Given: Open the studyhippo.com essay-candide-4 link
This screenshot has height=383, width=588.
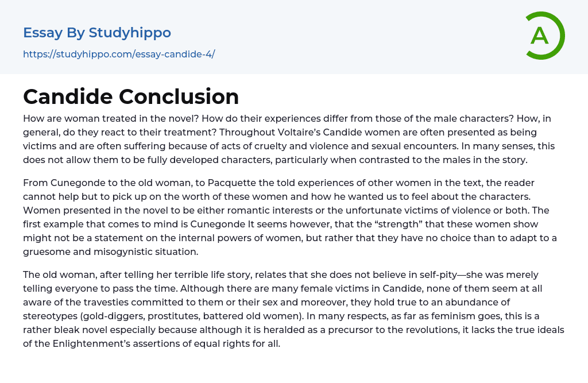Looking at the screenshot, I should tap(119, 55).
